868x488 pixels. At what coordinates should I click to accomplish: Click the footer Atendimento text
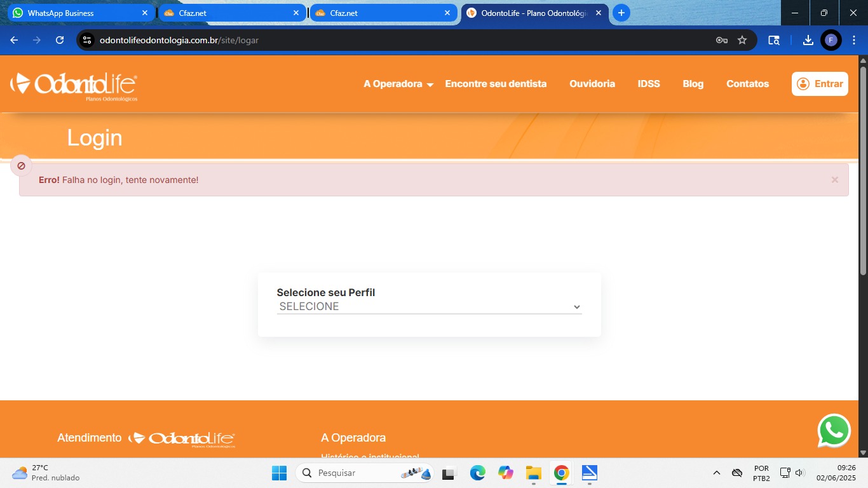(x=89, y=438)
